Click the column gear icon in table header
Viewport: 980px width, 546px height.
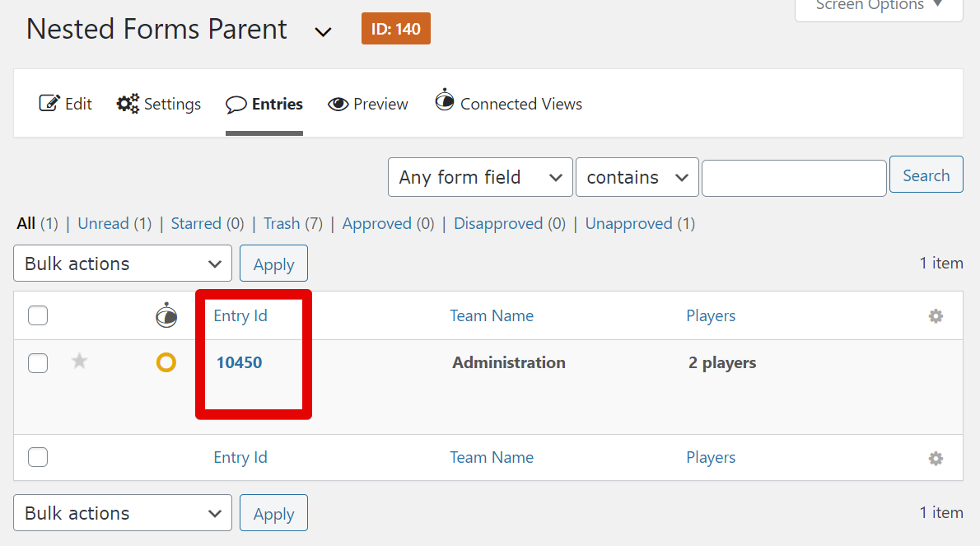tap(936, 316)
